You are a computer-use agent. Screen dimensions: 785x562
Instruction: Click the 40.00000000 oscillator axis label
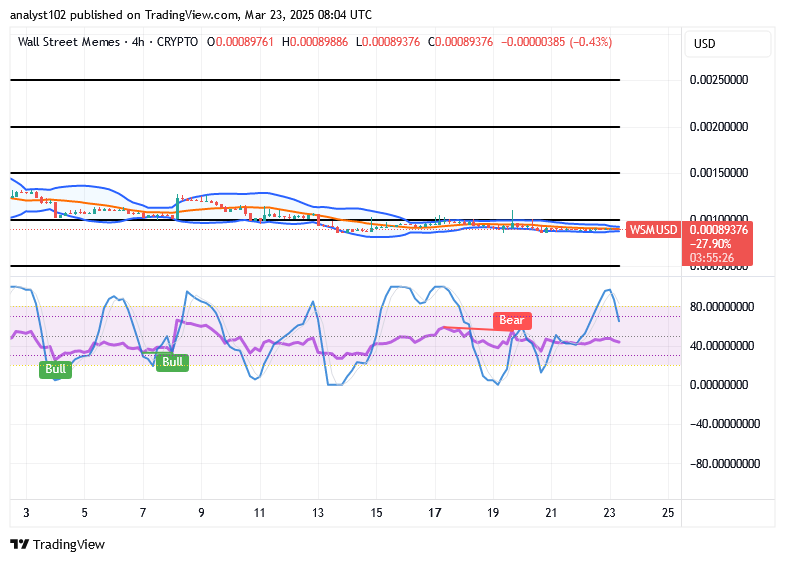(722, 346)
